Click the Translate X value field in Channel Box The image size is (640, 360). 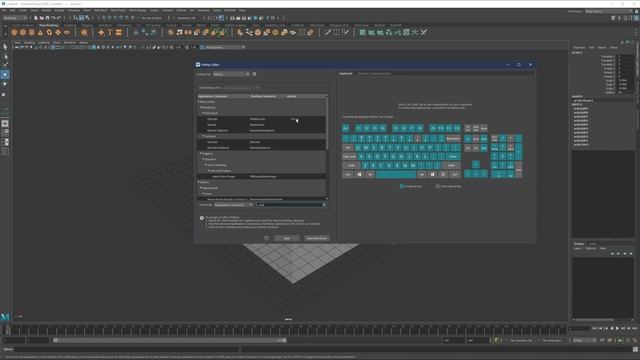click(x=625, y=57)
